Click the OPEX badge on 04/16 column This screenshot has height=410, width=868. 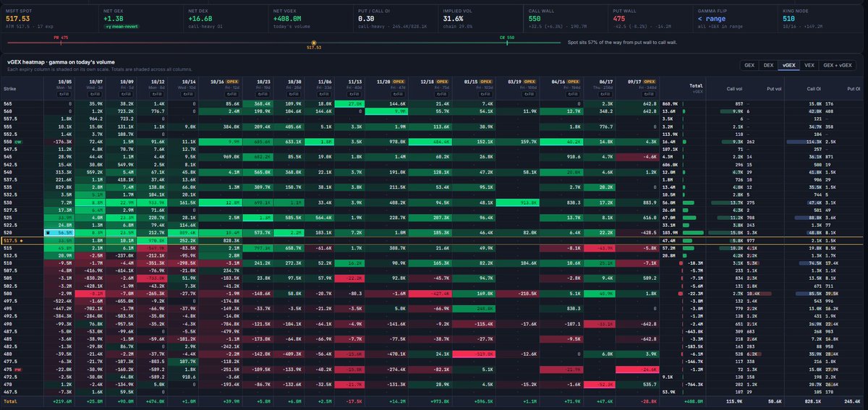click(573, 82)
